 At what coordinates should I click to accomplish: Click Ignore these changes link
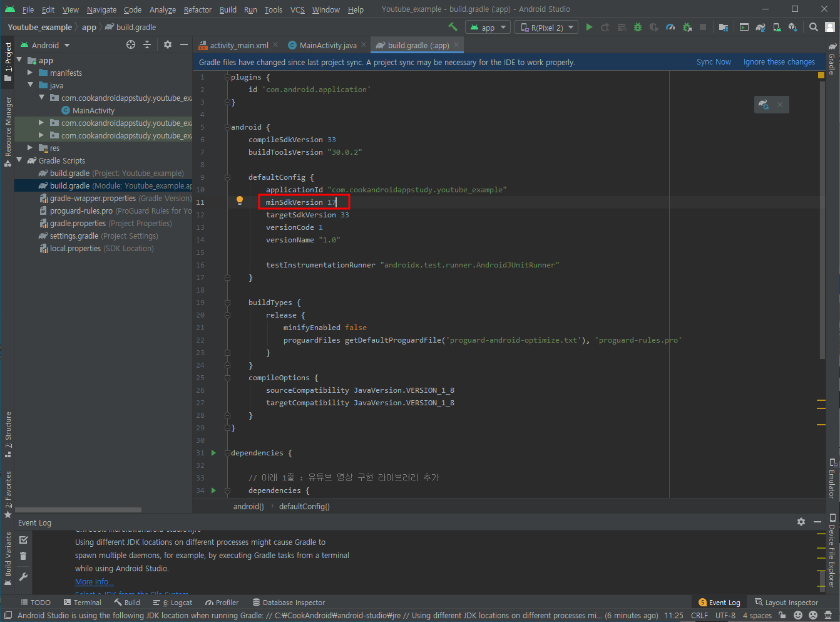779,62
